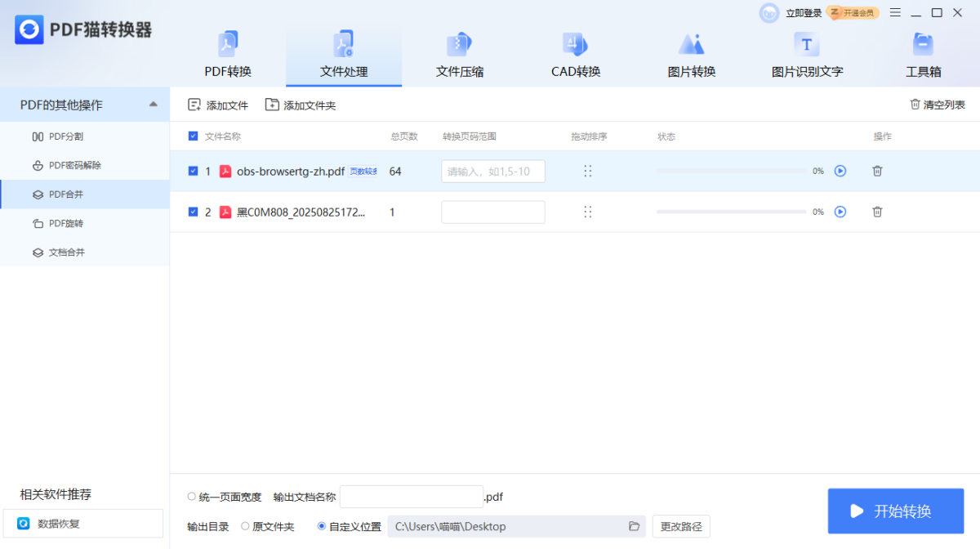The image size is (980, 549).
Task: Uncheck the obs-browsertg-zh.pdf checkbox
Action: pyautogui.click(x=193, y=171)
